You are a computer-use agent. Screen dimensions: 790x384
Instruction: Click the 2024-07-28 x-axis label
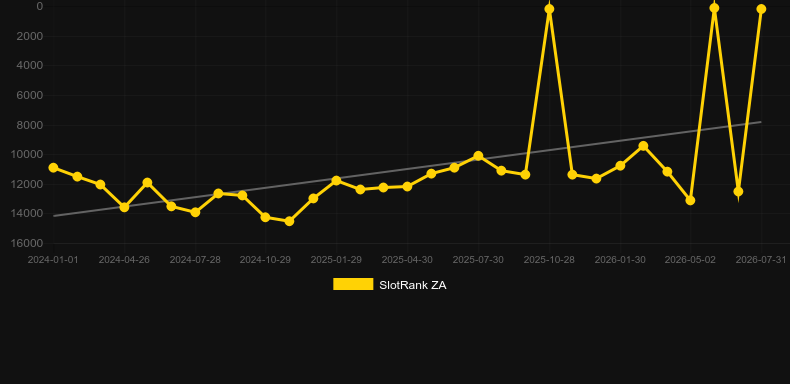click(x=195, y=260)
